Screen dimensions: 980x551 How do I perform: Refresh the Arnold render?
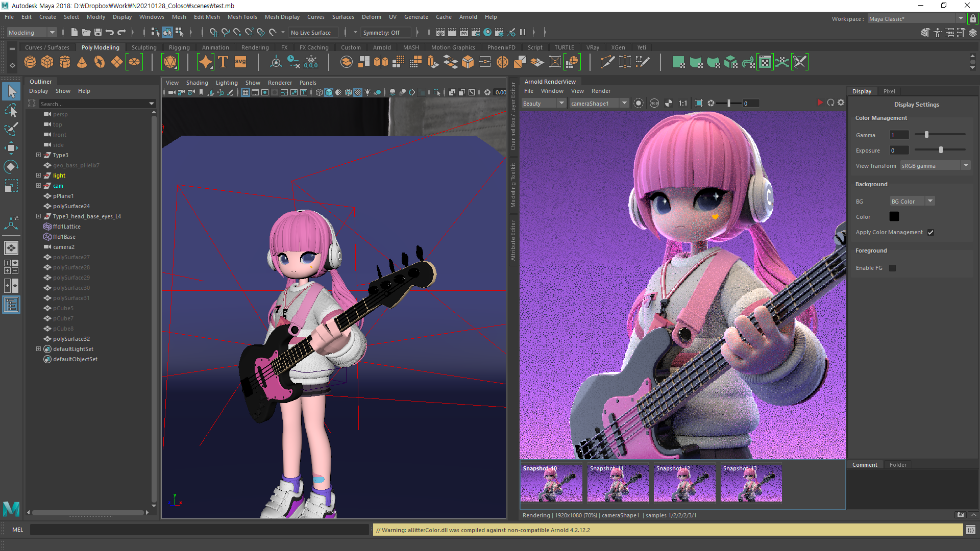(830, 103)
